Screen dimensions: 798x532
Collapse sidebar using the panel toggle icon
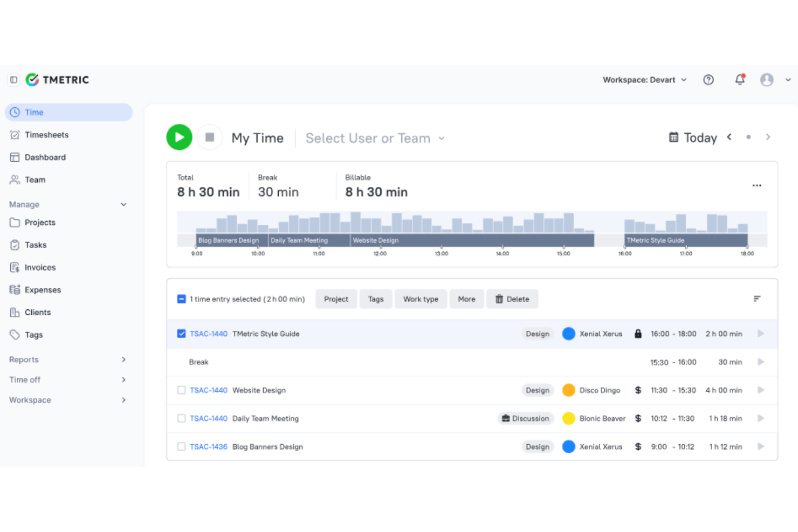(13, 80)
